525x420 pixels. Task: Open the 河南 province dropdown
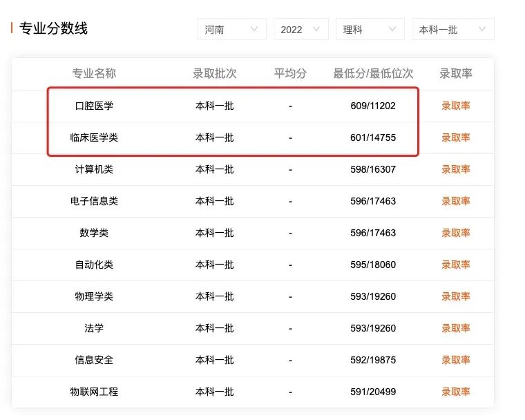click(x=231, y=30)
